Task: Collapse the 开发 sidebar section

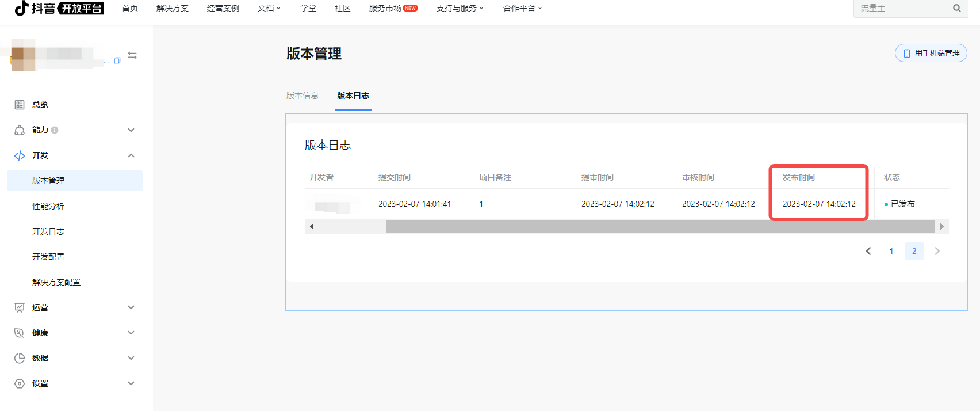Action: (x=131, y=155)
